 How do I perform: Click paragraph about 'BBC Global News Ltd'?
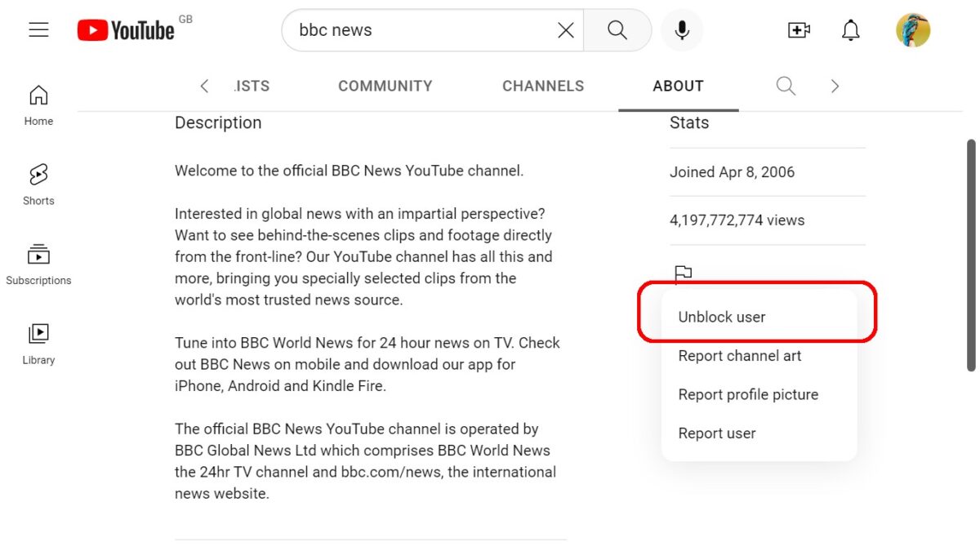[366, 461]
